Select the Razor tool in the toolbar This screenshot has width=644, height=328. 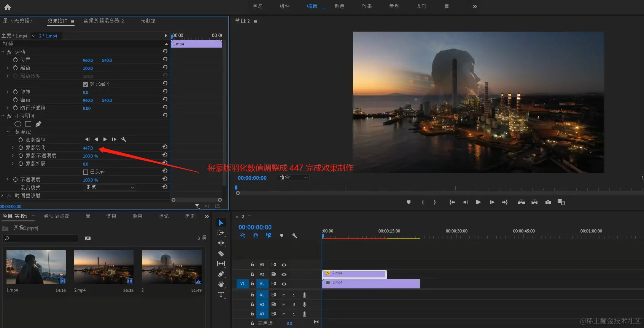tap(221, 253)
